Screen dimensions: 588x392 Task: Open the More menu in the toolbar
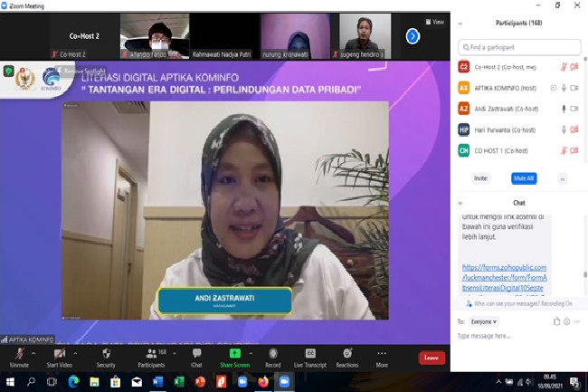coord(382,353)
